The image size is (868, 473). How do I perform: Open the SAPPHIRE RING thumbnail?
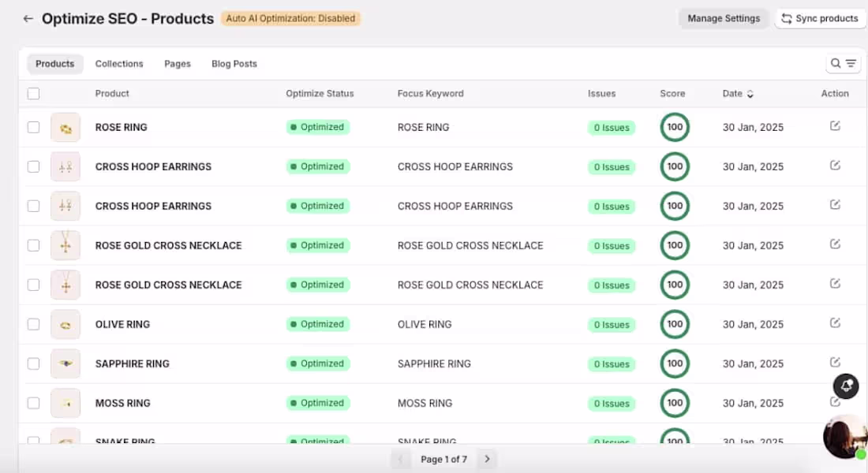(65, 363)
